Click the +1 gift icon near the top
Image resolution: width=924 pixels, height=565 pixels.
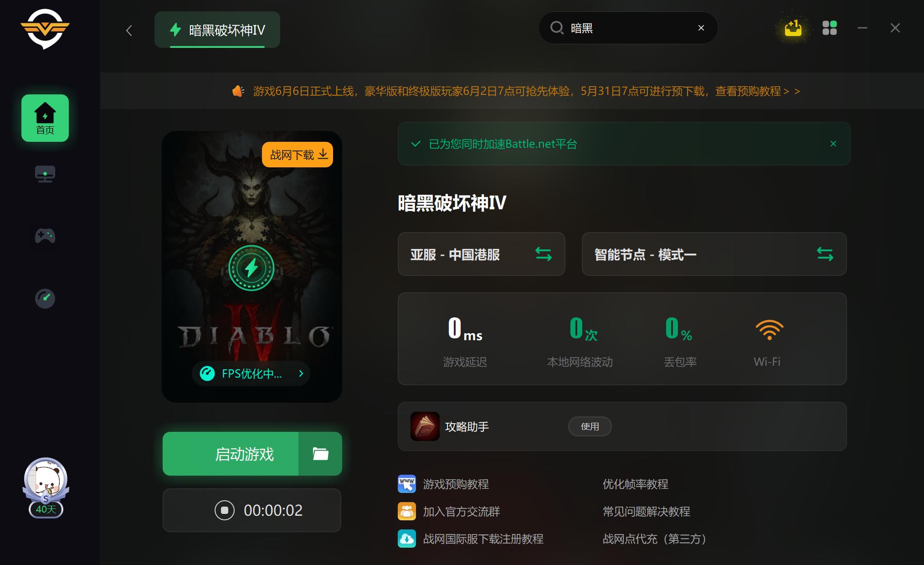click(x=793, y=28)
